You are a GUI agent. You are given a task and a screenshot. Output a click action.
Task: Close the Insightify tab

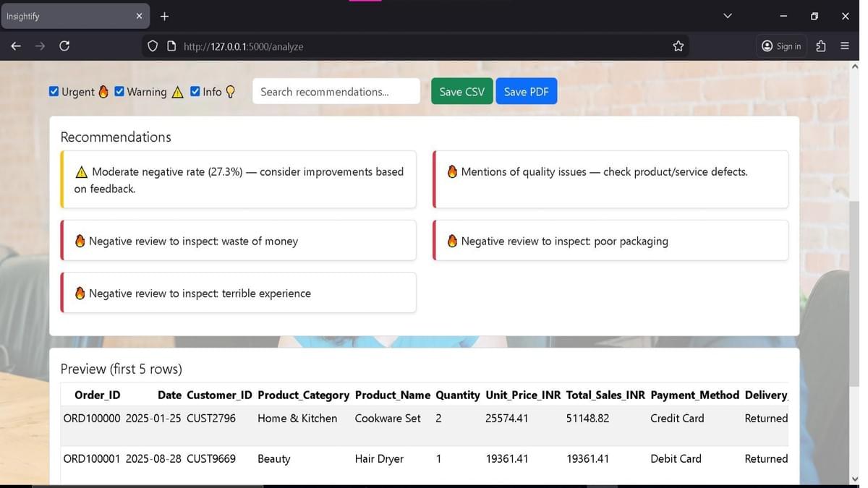(139, 16)
